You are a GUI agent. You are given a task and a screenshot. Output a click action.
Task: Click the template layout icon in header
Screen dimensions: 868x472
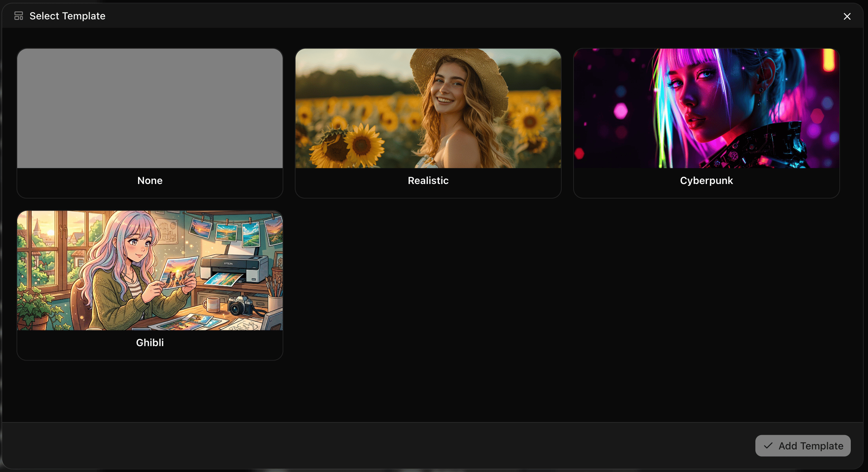coord(19,16)
